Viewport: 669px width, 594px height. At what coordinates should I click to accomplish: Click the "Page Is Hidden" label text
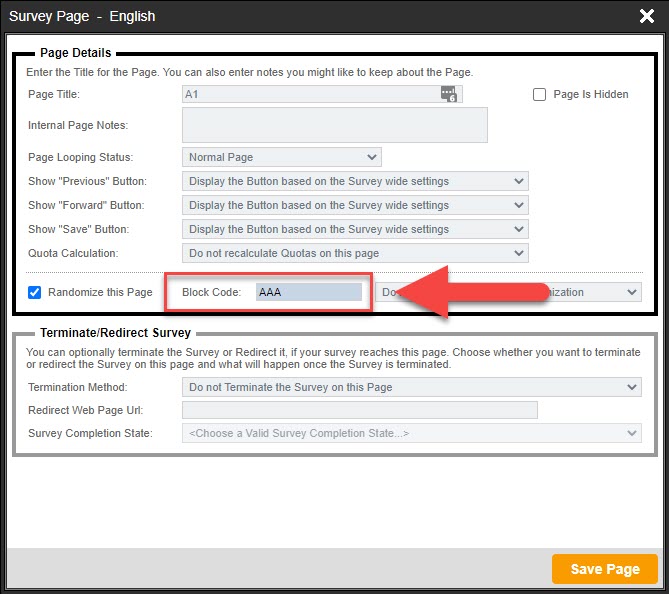(x=590, y=94)
